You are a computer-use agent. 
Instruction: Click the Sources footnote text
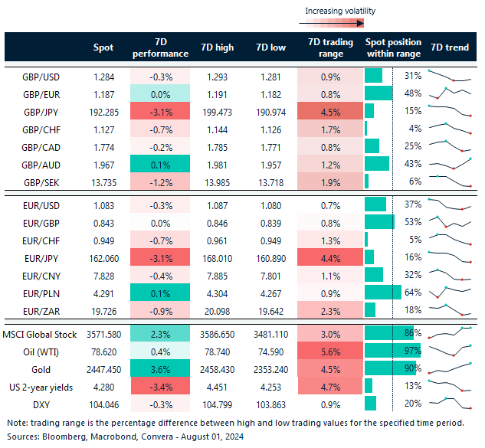[126, 436]
